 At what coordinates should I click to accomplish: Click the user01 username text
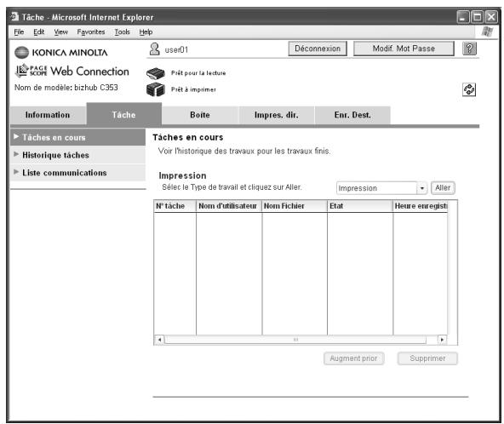coord(176,50)
